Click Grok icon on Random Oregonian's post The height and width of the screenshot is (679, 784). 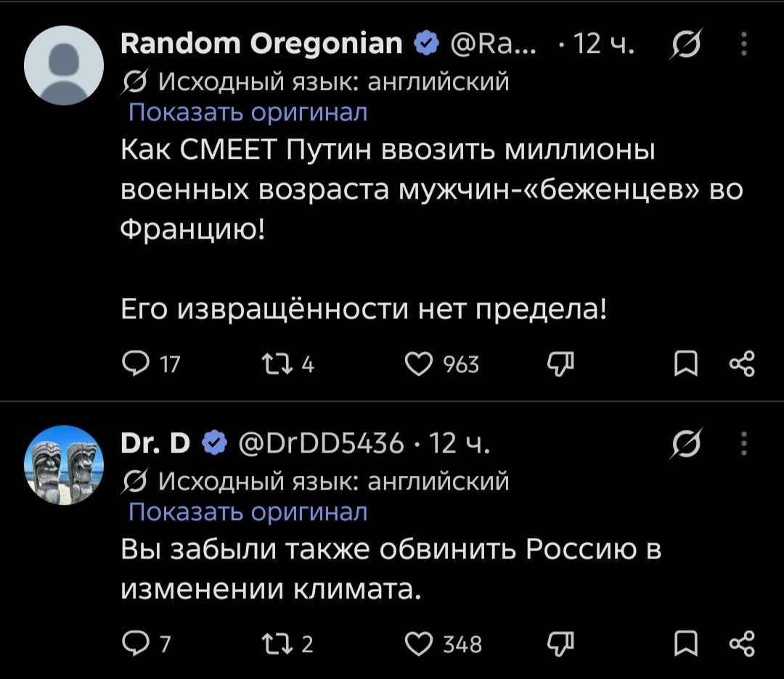tap(687, 44)
